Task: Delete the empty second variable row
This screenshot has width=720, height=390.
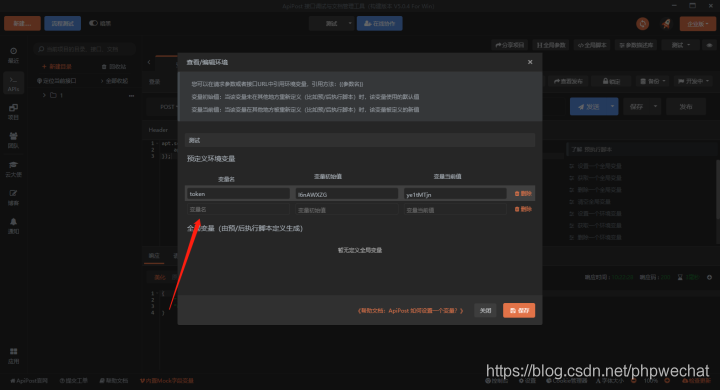Action: point(523,209)
